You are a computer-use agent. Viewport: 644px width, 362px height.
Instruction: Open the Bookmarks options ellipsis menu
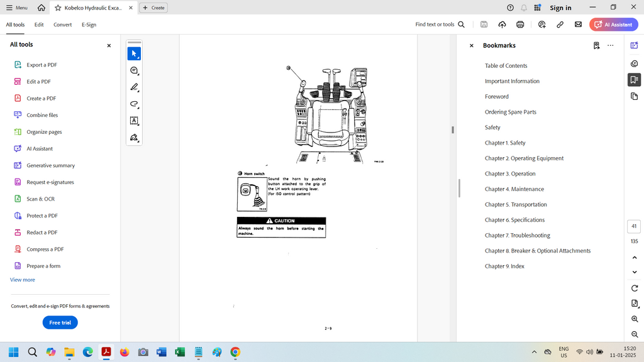pos(610,45)
